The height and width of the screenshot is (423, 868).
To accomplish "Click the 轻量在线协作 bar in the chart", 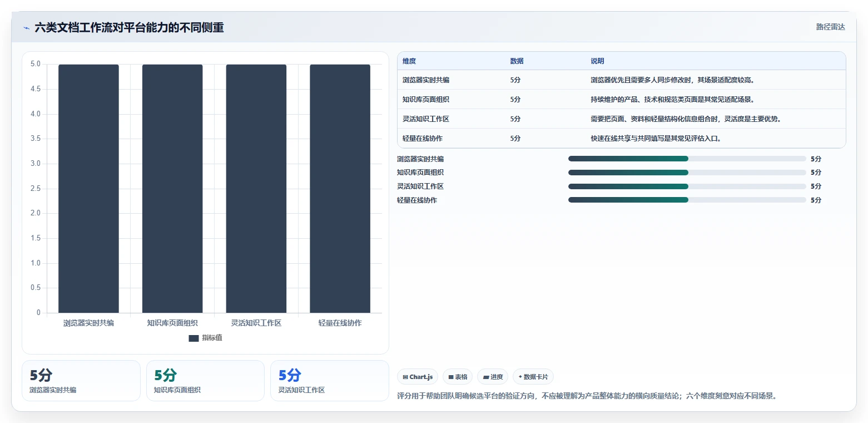I will (x=340, y=189).
